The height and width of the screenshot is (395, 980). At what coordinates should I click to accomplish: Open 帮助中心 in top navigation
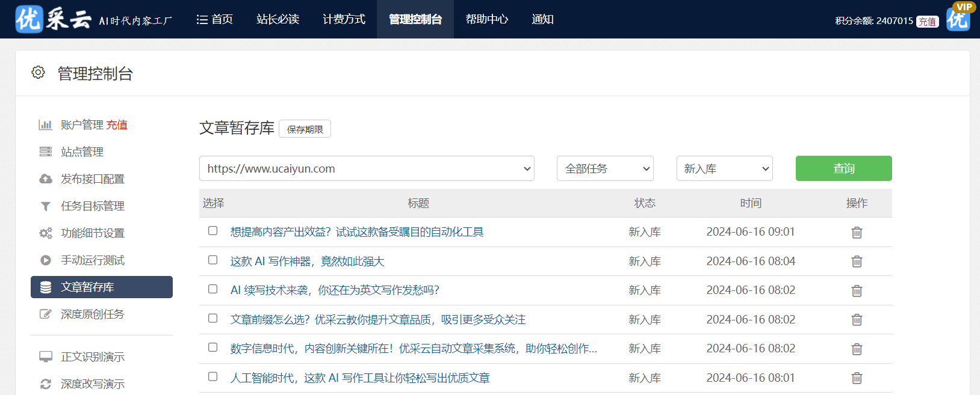(486, 19)
